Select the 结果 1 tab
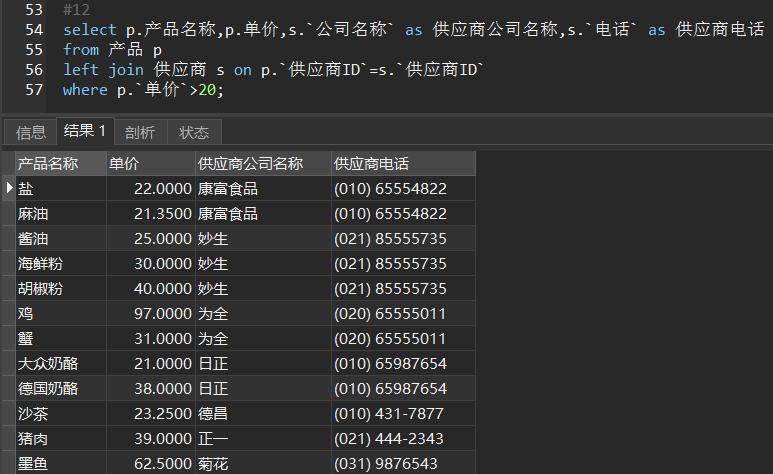Image resolution: width=773 pixels, height=474 pixels. 85,132
